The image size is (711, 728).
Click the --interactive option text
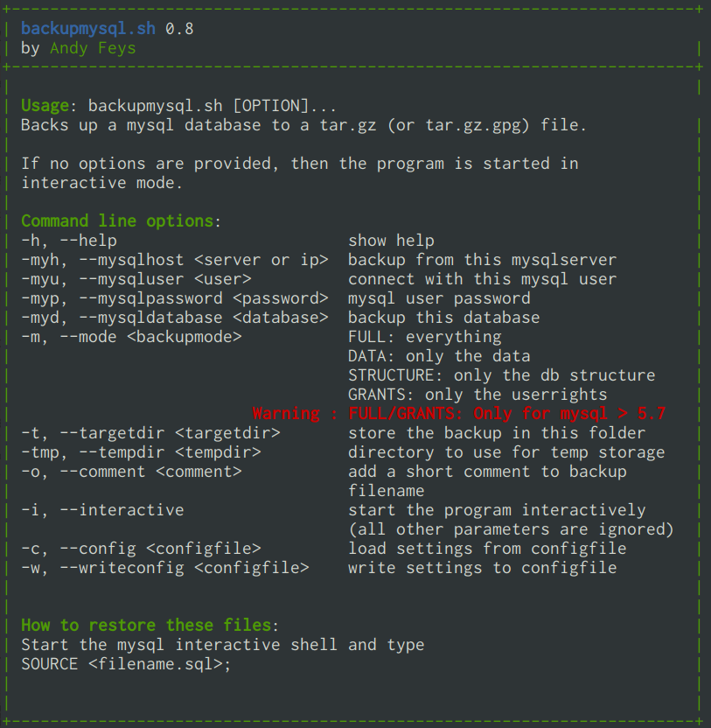click(x=102, y=510)
